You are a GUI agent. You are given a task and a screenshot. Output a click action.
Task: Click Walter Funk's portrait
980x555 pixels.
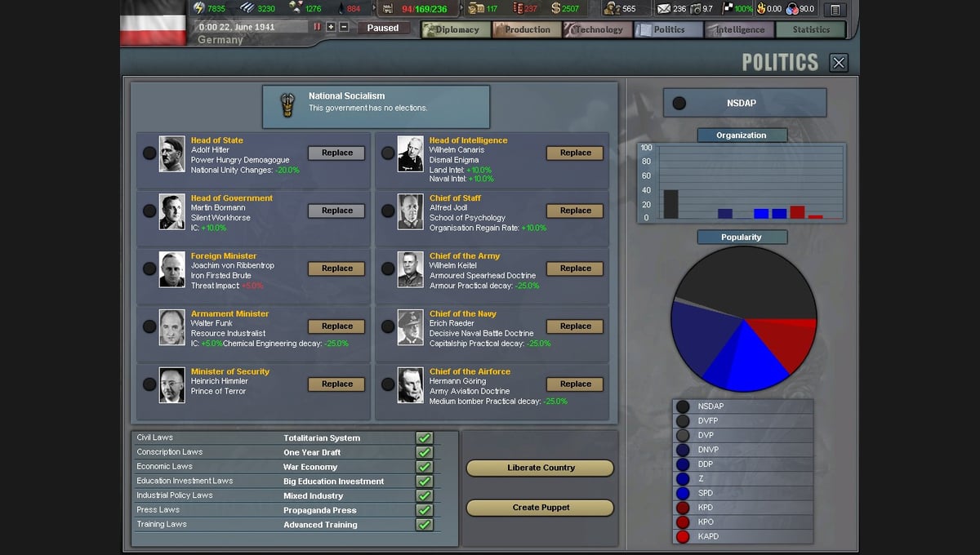(172, 327)
